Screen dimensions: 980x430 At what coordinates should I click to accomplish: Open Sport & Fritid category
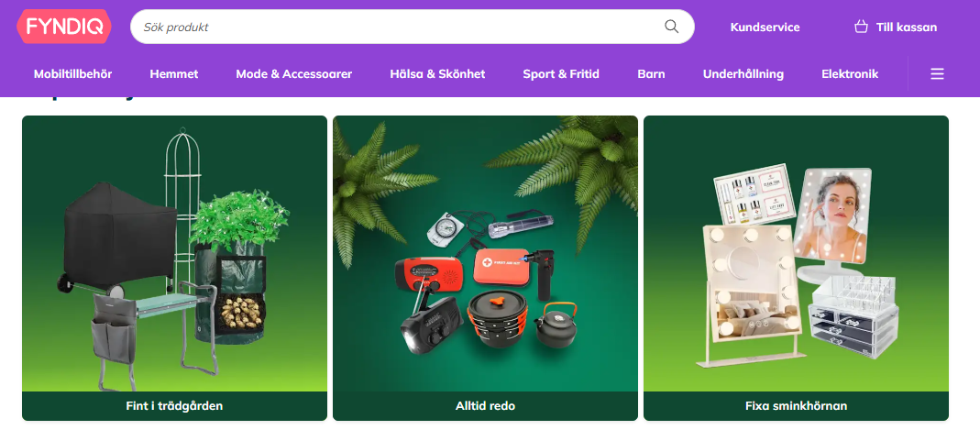point(561,74)
